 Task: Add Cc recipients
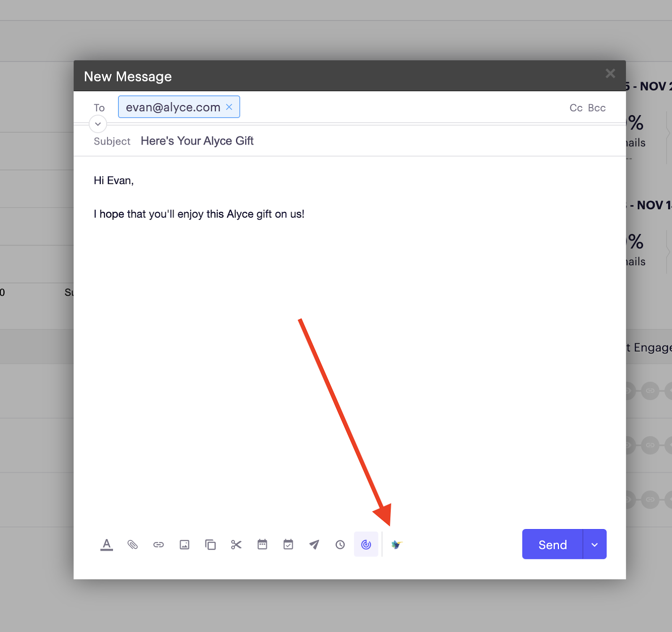click(576, 108)
